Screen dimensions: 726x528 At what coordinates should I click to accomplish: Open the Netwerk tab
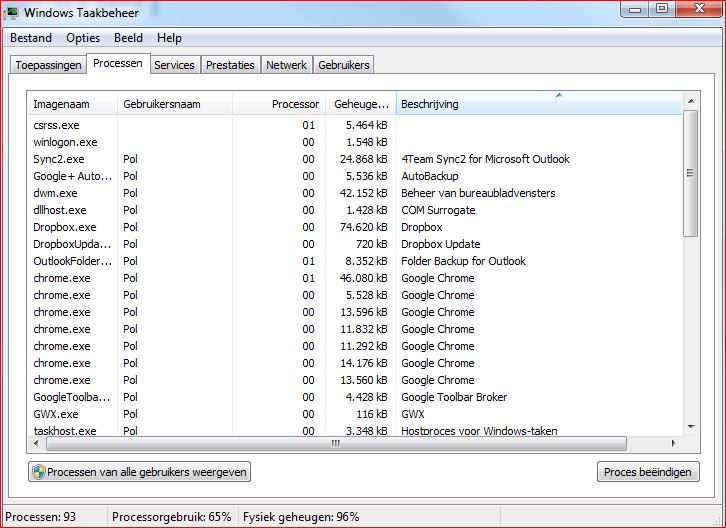286,65
